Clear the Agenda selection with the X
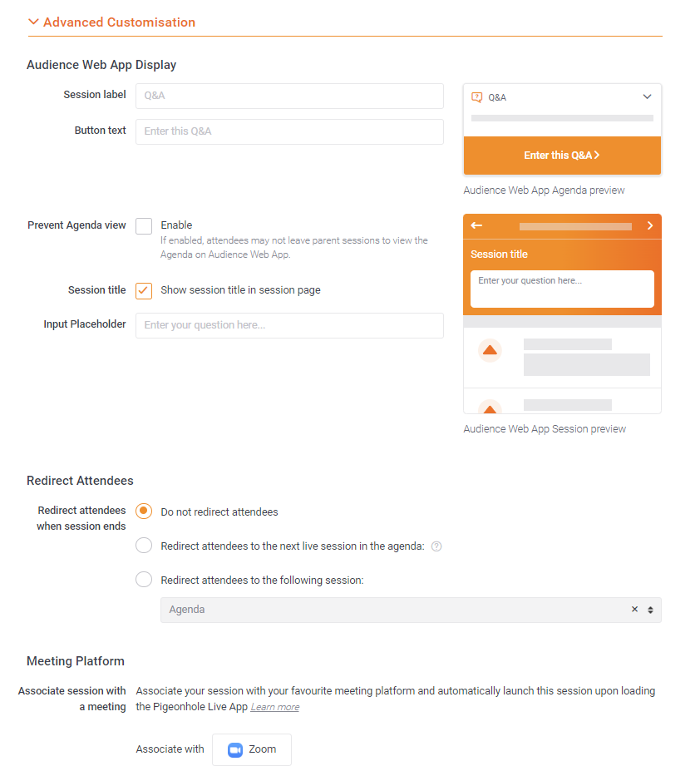Viewport: 700px width, 766px height. point(634,610)
